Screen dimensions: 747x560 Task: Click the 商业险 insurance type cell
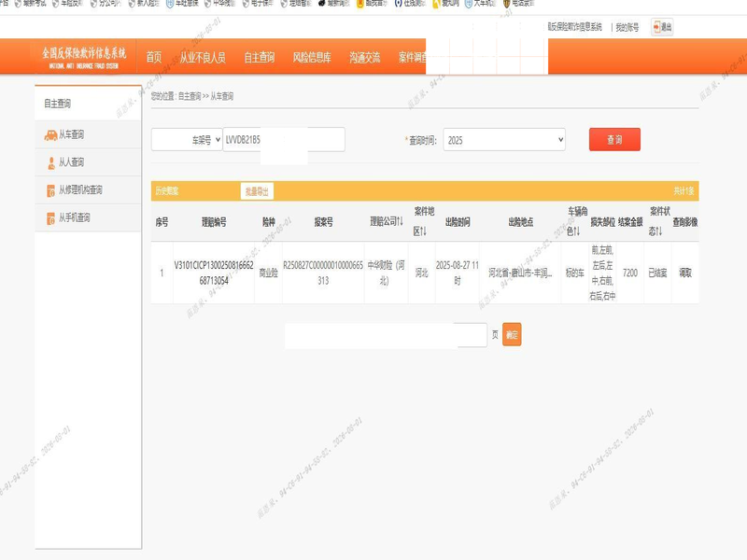coord(268,273)
